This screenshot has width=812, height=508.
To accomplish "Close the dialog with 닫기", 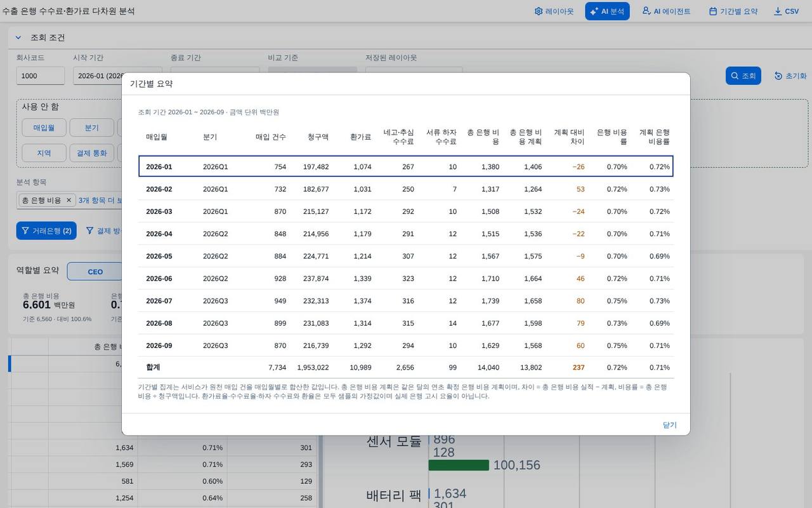I will click(x=670, y=425).
